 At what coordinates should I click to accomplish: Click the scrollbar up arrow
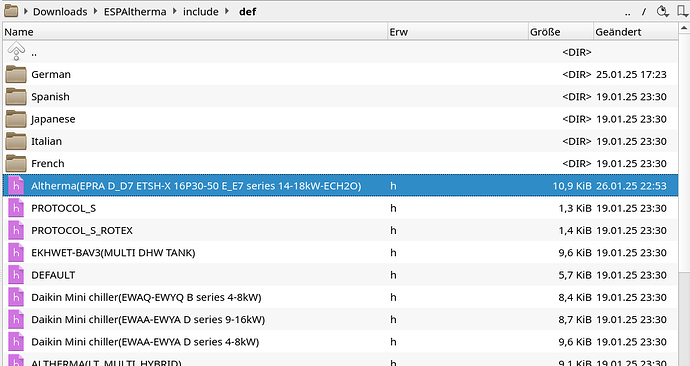pyautogui.click(x=684, y=29)
